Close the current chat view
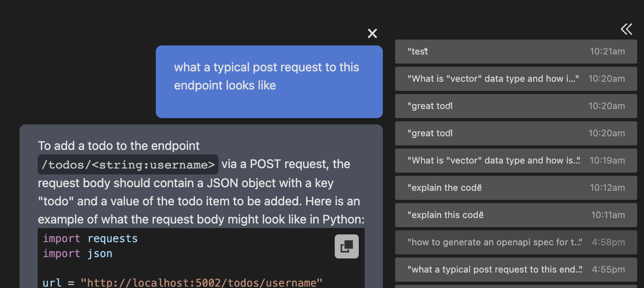Screen dimensions: 644x288 click(x=372, y=33)
